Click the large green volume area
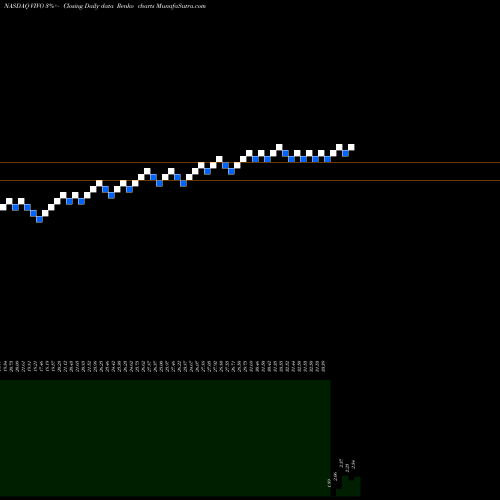Viewport: 500px width, 500px height. [x=165, y=438]
